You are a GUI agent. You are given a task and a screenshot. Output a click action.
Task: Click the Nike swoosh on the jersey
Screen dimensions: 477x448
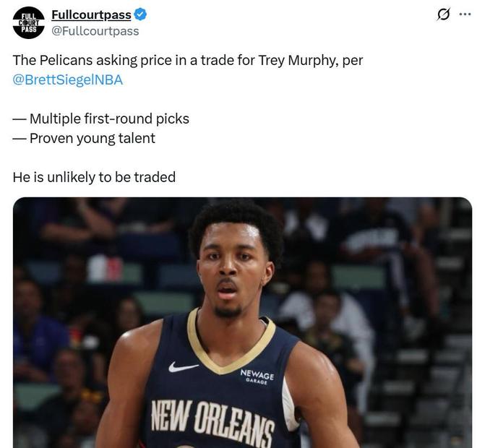point(183,367)
